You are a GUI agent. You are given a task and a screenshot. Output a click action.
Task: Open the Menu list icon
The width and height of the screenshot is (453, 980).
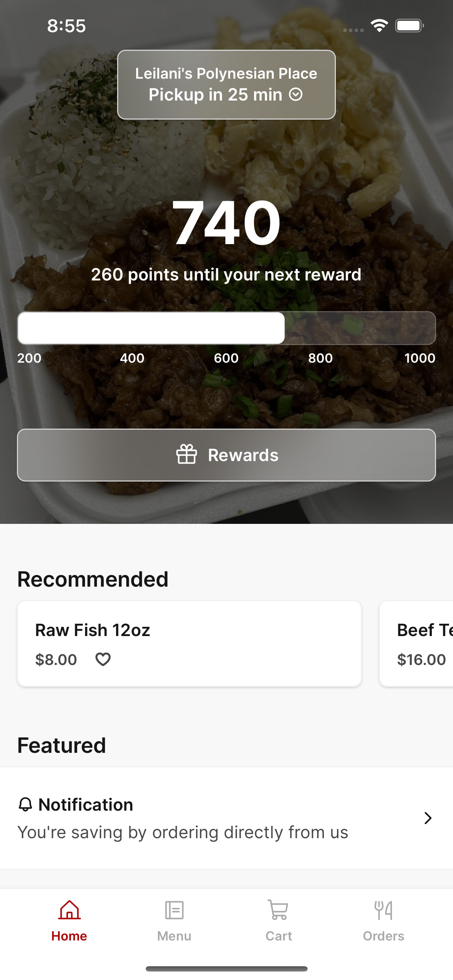174,910
